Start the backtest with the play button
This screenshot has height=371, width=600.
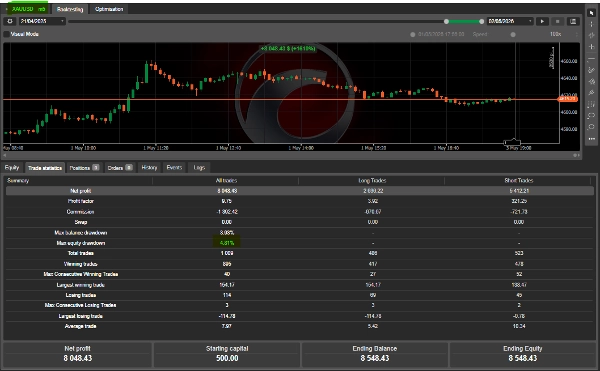(x=542, y=21)
